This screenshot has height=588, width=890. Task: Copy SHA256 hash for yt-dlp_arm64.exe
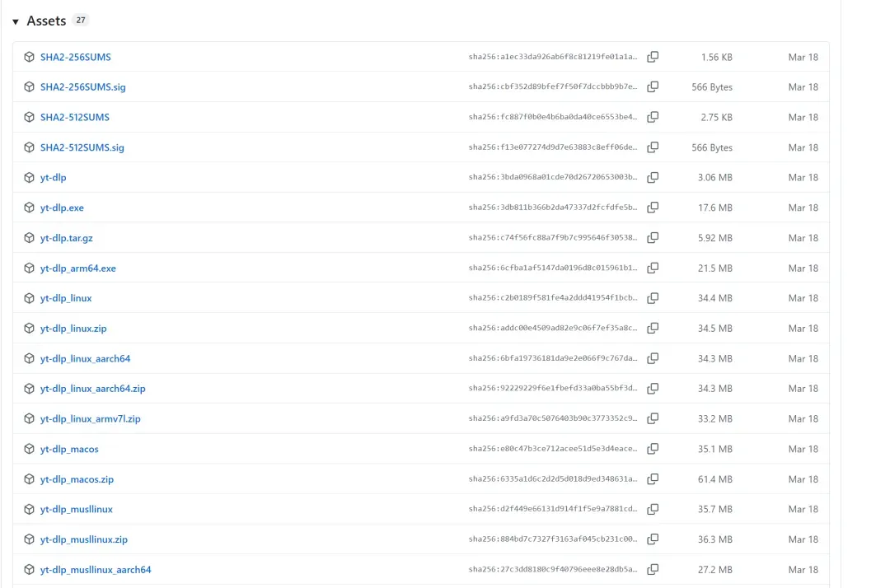coord(653,268)
